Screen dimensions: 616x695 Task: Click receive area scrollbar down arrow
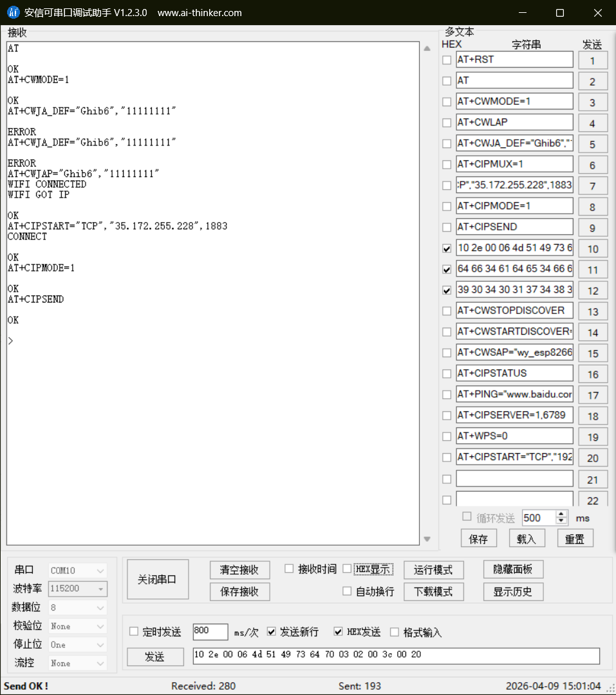click(x=427, y=539)
